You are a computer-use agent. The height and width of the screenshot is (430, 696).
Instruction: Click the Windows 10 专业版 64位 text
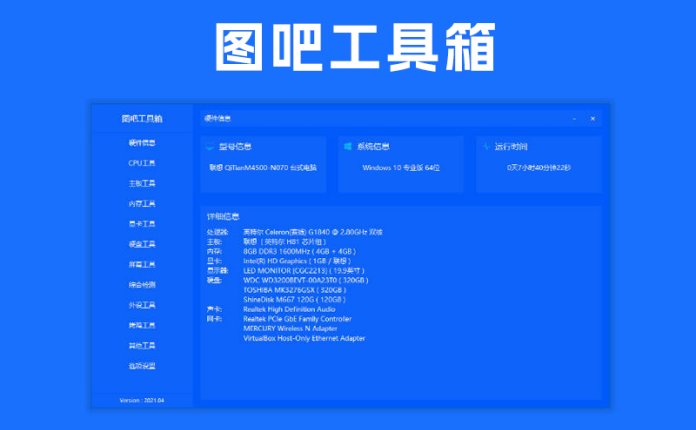[x=401, y=168]
